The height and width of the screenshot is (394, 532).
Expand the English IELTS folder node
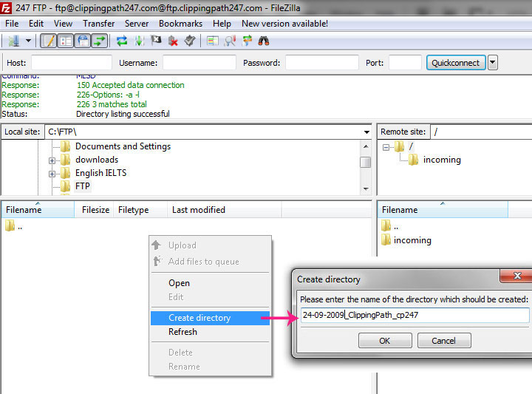click(52, 174)
